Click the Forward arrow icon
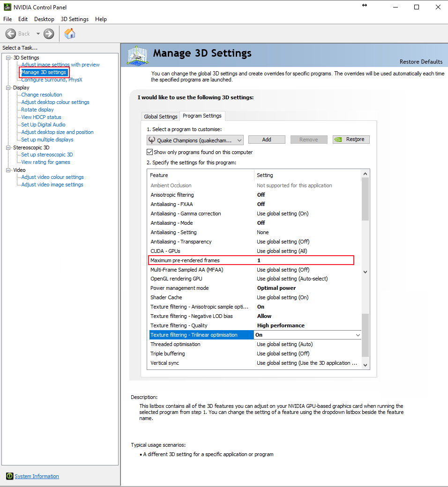The image size is (448, 487). [x=48, y=34]
